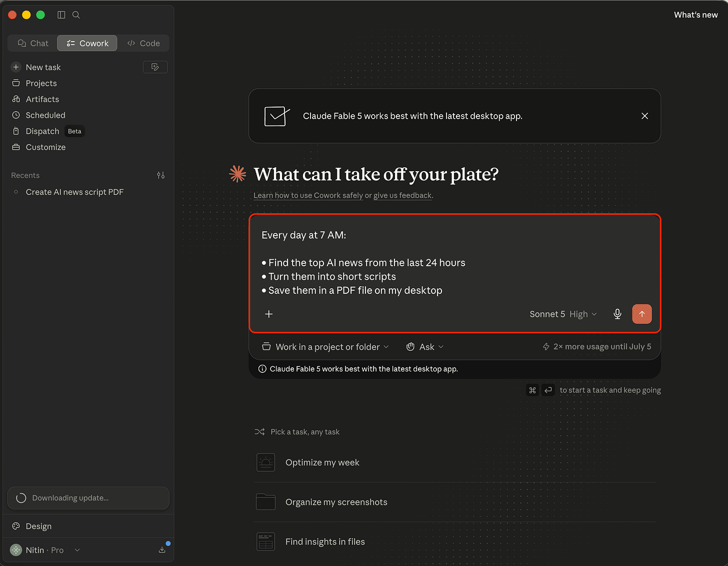
Task: Select the 'Optimize my week' suggestion
Action: click(454, 462)
